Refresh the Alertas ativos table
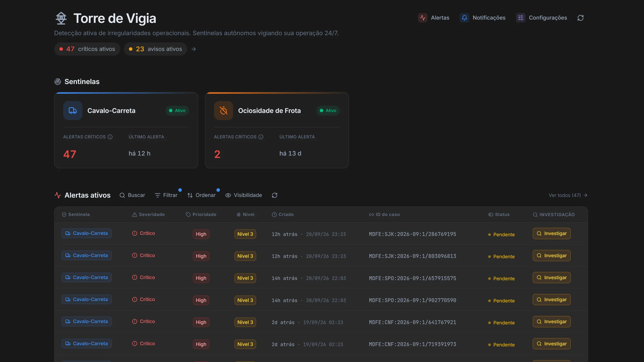The height and width of the screenshot is (362, 644). point(275,195)
